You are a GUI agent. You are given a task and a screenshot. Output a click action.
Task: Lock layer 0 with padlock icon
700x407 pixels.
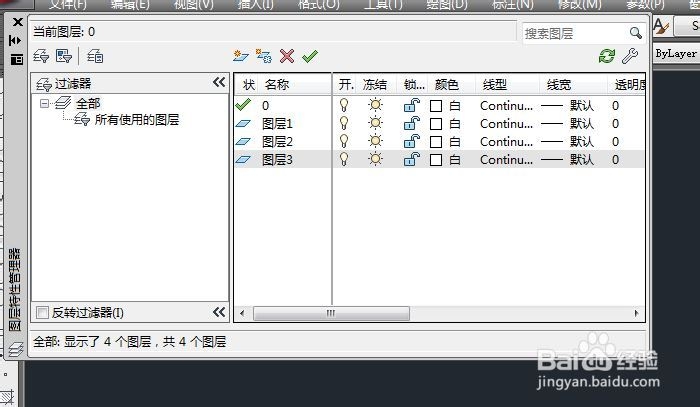point(412,105)
